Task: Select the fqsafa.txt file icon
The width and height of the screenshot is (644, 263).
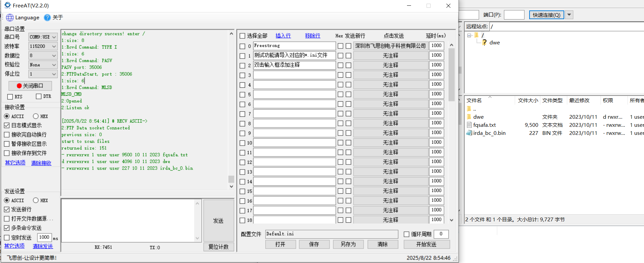Action: 469,125
